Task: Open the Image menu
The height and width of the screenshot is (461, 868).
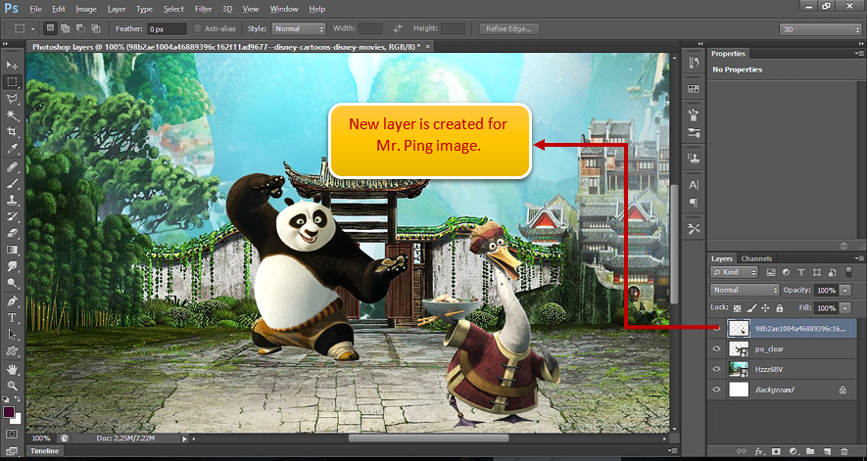Action: click(86, 9)
